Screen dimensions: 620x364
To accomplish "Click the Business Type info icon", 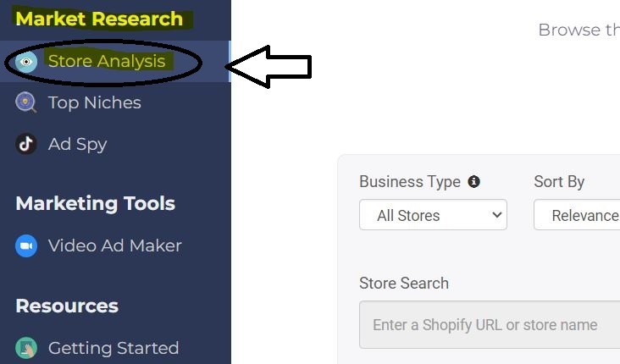I will click(x=473, y=182).
